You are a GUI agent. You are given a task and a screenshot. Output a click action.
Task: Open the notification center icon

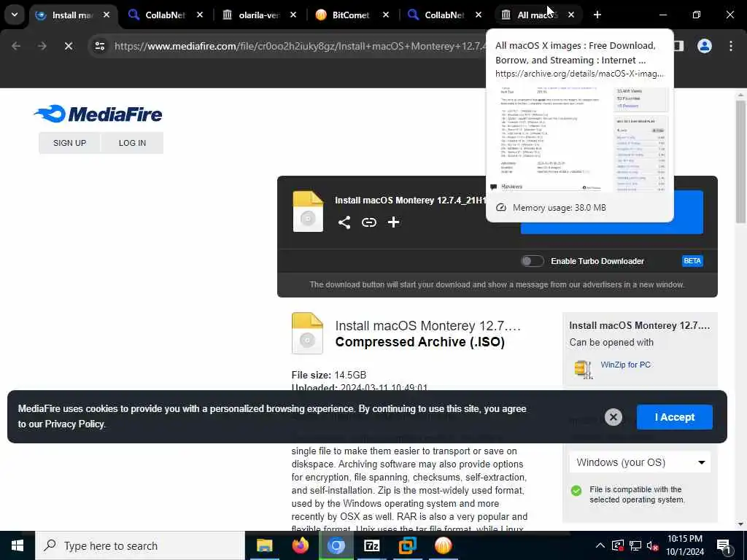click(724, 546)
